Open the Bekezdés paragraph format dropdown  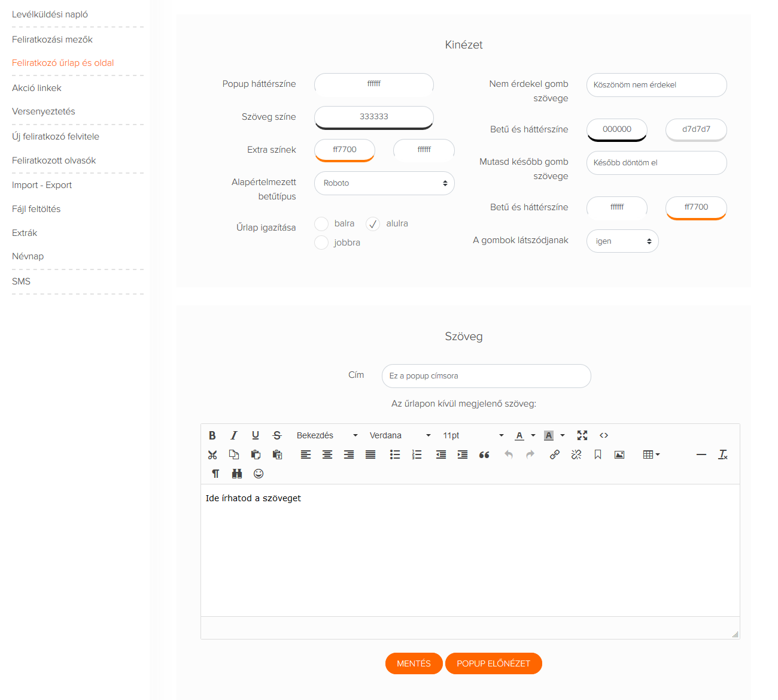click(327, 435)
